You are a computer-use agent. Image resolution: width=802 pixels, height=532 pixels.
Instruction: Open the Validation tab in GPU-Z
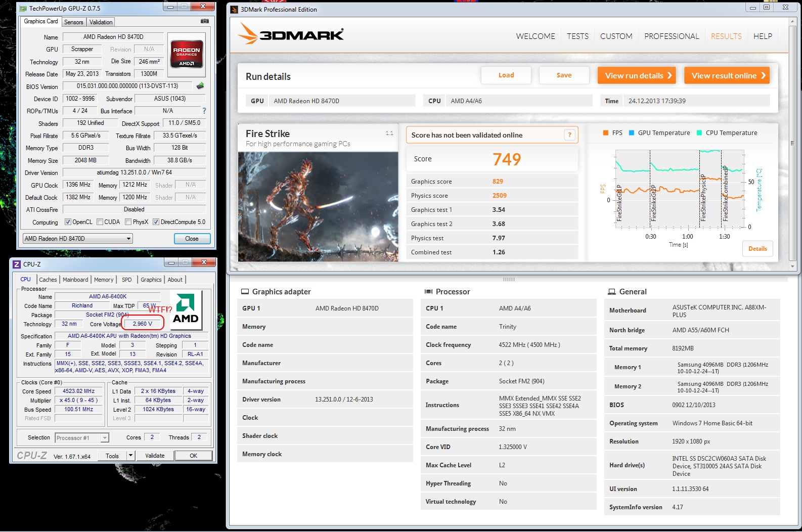101,22
